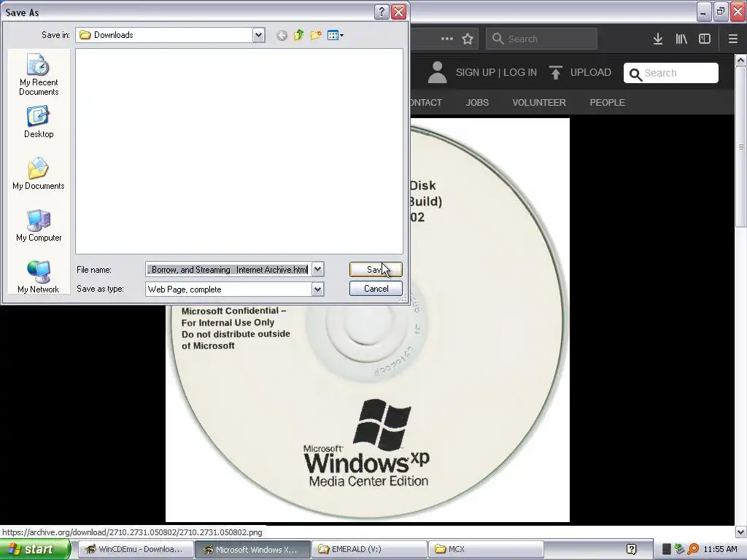
Task: Switch to WinCDEmu taskbar window
Action: (136, 550)
